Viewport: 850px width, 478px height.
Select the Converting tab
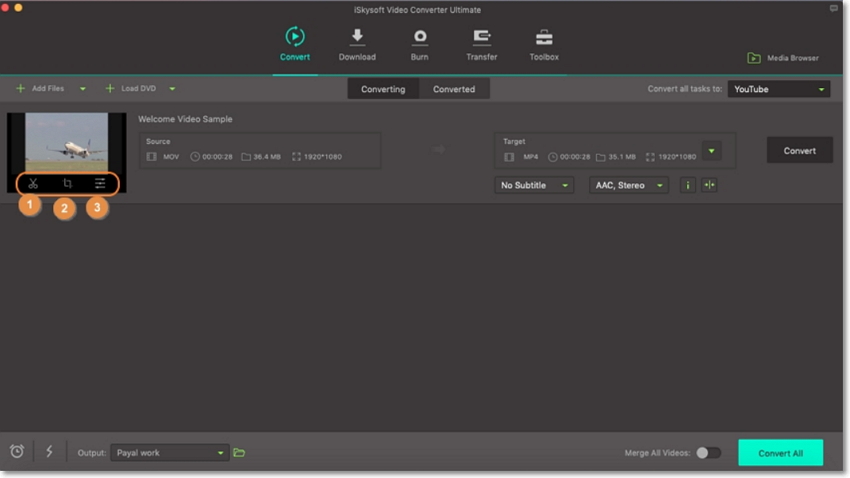tap(383, 89)
